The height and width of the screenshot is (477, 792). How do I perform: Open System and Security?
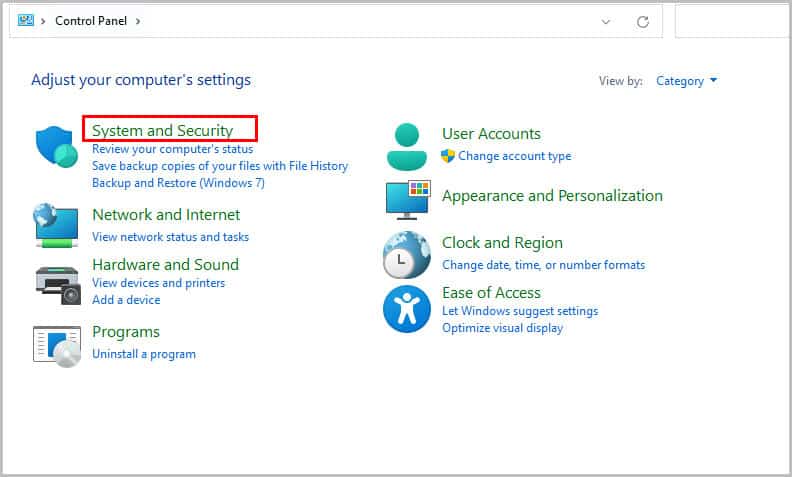[163, 130]
